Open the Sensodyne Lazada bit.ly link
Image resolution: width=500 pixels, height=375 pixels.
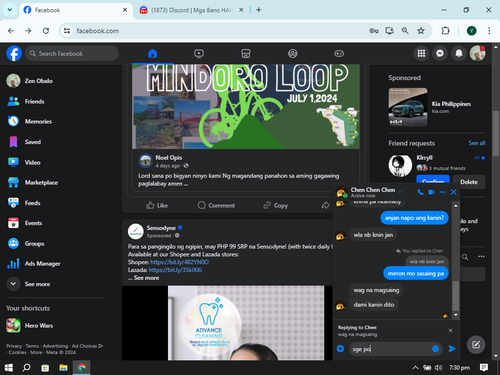[x=175, y=270]
